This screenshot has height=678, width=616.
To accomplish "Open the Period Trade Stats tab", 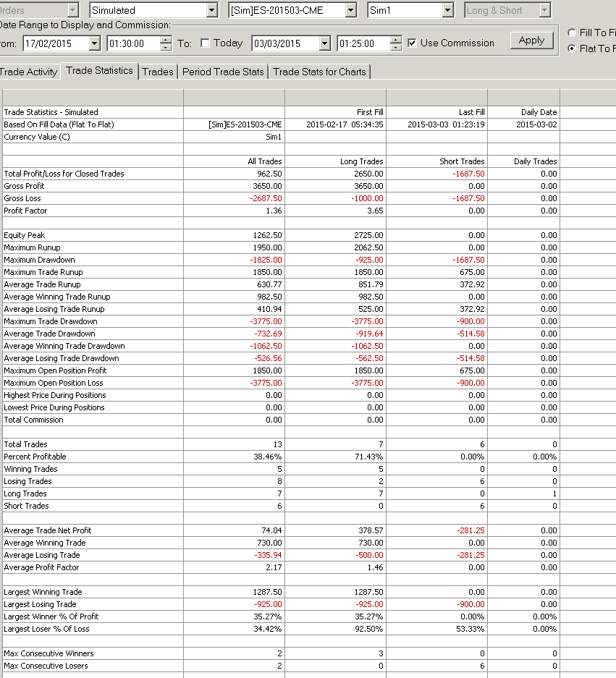I will 223,72.
